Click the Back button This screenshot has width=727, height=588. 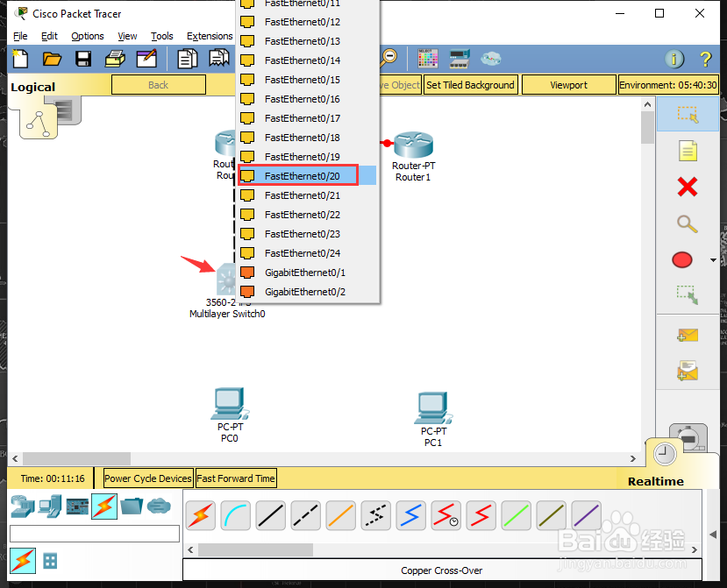point(159,85)
